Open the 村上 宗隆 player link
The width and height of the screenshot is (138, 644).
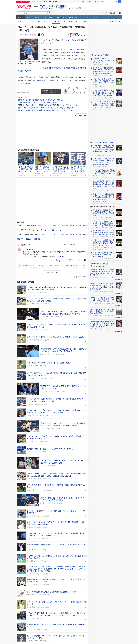pos(20,239)
